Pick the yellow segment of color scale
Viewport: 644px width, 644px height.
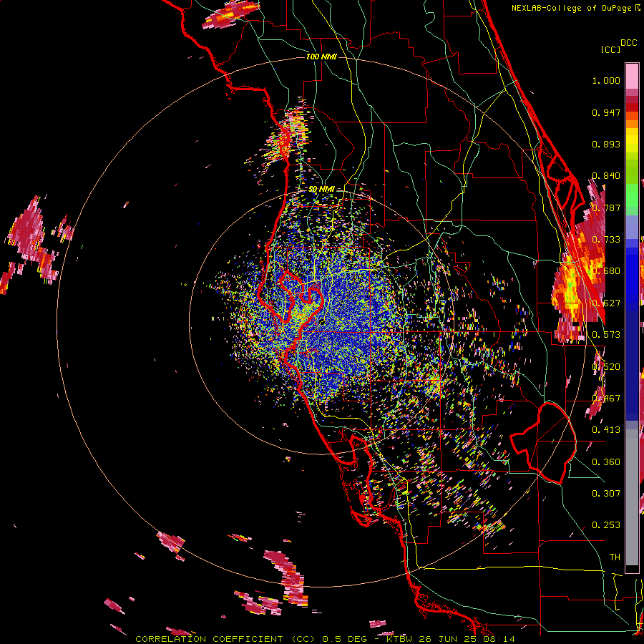coord(632,141)
